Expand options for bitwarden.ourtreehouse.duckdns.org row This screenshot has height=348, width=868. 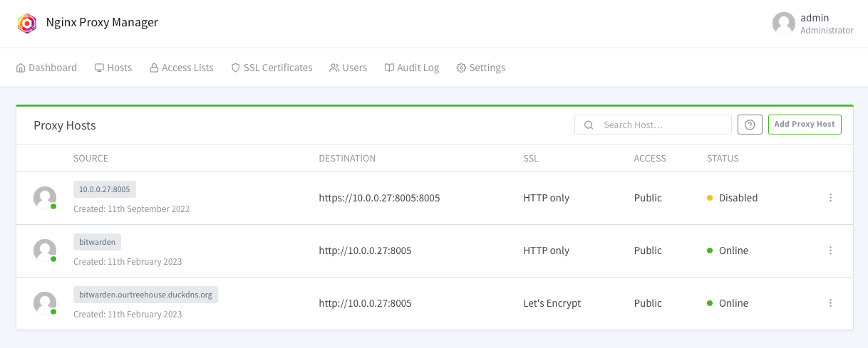pos(830,303)
